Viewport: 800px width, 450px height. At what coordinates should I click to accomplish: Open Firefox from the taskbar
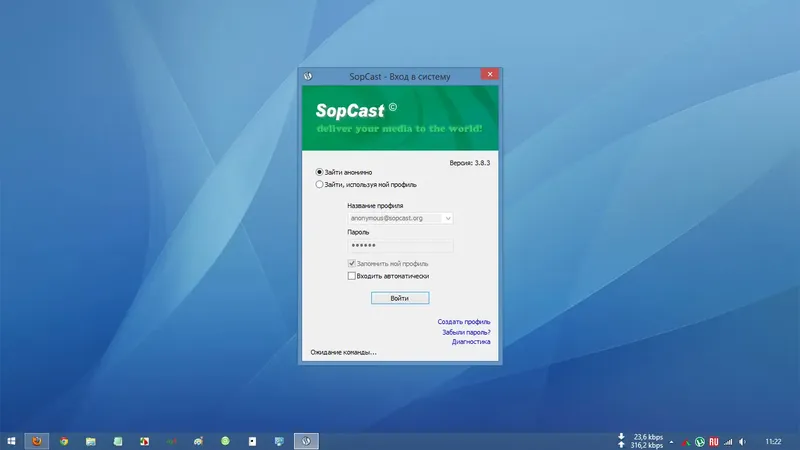[37, 441]
